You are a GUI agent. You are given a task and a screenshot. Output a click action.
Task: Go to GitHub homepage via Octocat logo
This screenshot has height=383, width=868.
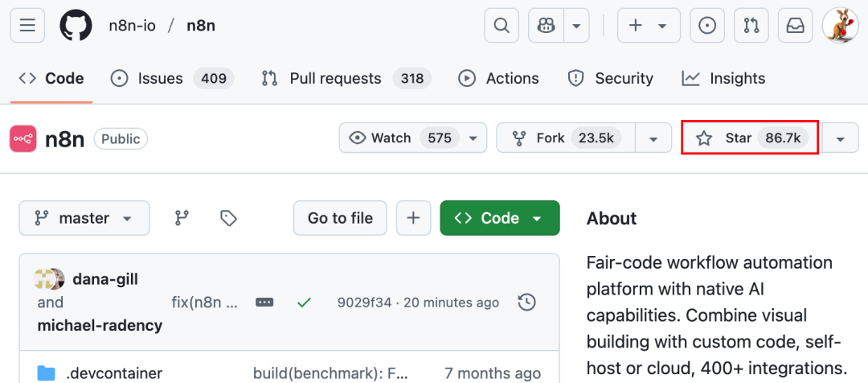tap(76, 26)
